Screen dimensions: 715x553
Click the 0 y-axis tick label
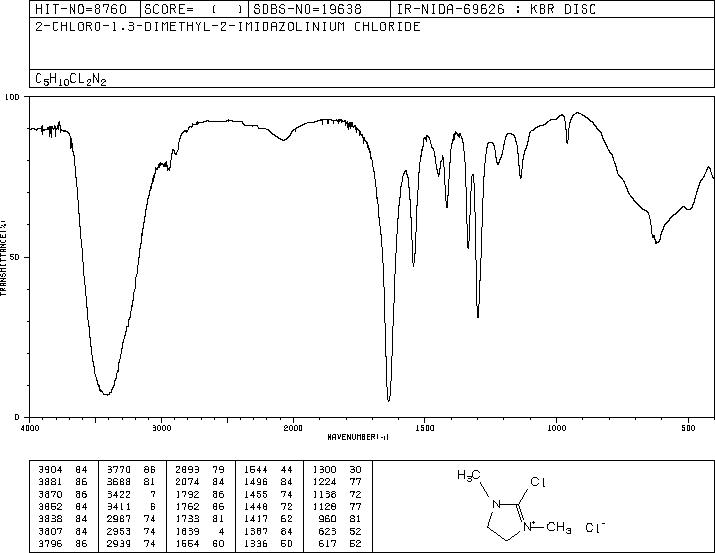click(x=17, y=417)
